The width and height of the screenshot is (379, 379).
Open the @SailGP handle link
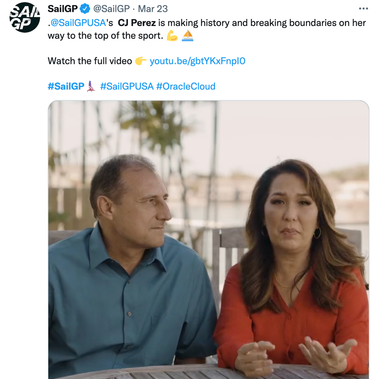click(111, 9)
